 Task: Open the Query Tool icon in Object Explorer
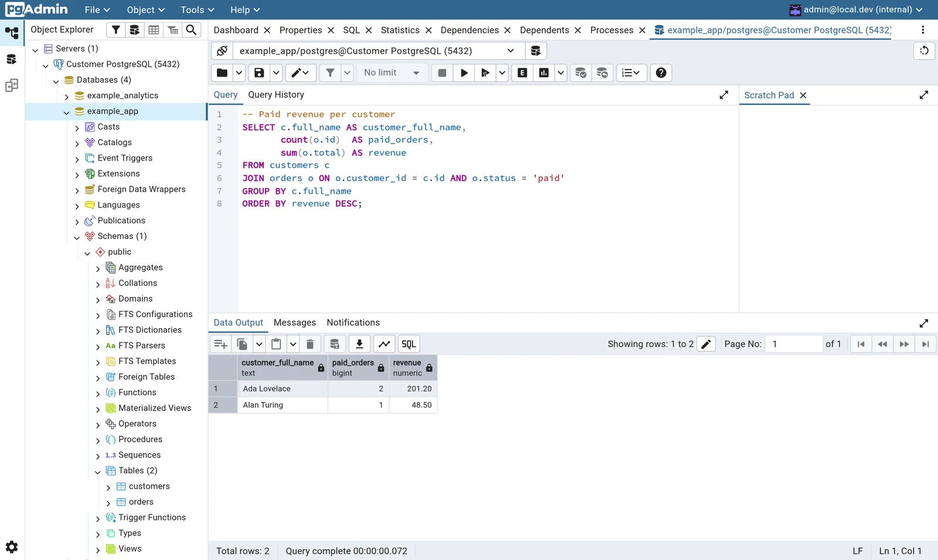[134, 30]
